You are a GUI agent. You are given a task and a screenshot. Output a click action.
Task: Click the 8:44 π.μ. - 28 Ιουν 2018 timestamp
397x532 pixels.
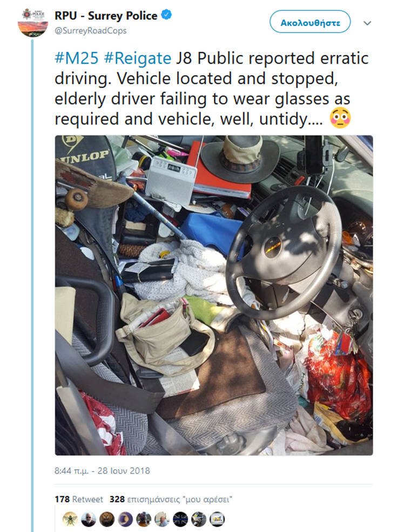tap(102, 470)
